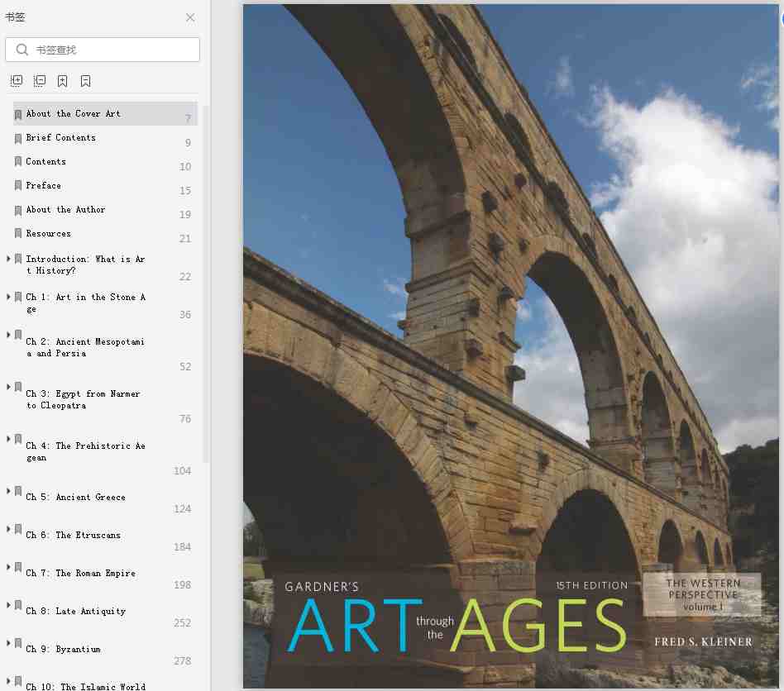Image resolution: width=784 pixels, height=691 pixels.
Task: Click bookmark icon beside 'Preface'
Action: (18, 185)
